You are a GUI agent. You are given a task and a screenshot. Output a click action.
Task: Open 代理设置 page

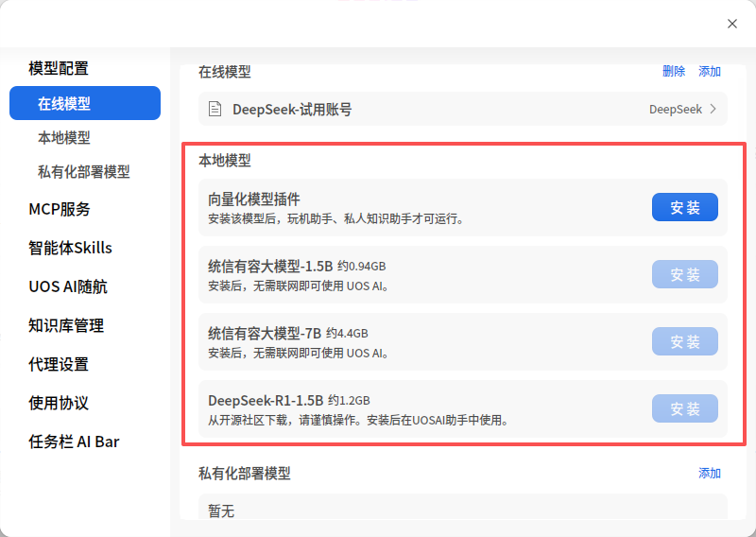59,364
